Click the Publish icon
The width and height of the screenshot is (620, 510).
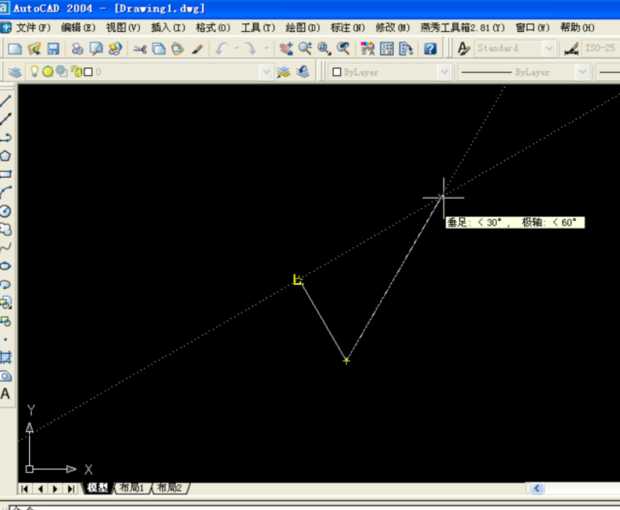coord(115,49)
